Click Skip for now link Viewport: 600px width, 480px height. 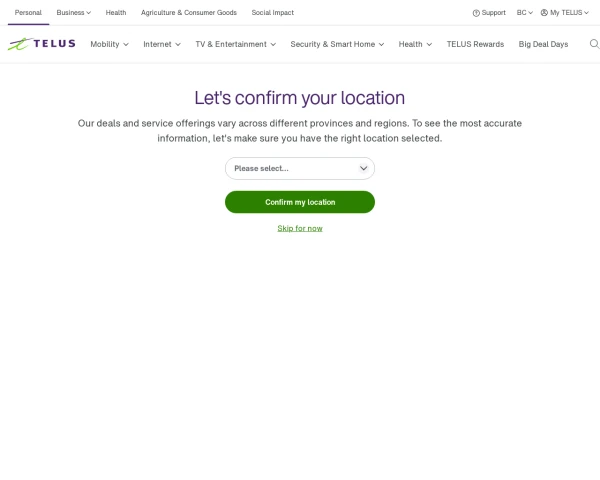click(x=300, y=229)
